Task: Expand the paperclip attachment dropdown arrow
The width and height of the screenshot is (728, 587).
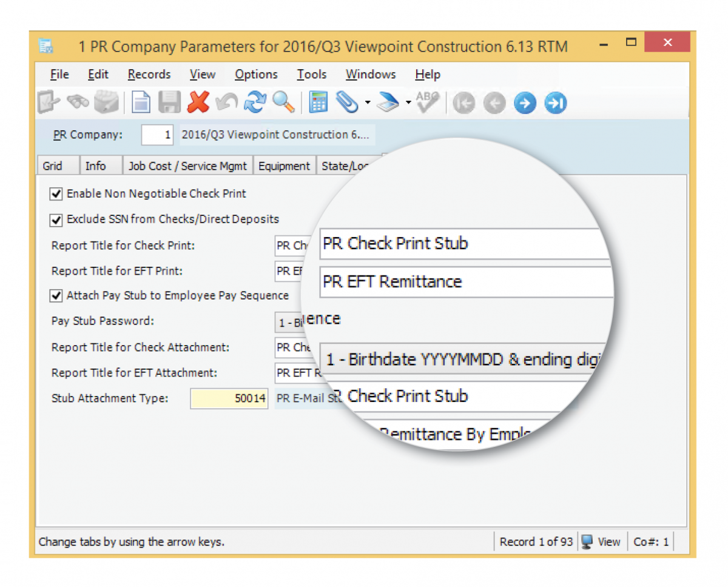Action: (368, 103)
